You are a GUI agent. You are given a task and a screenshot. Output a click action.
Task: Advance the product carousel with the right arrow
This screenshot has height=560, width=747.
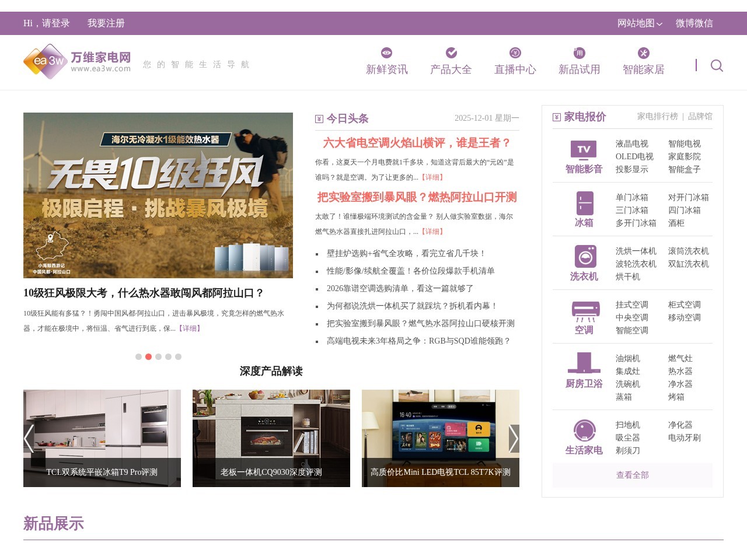(x=513, y=438)
